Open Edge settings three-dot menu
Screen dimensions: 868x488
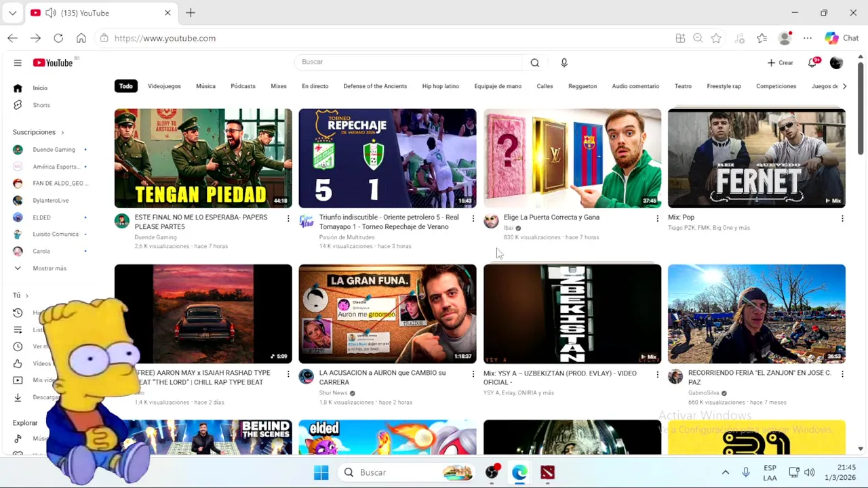808,39
